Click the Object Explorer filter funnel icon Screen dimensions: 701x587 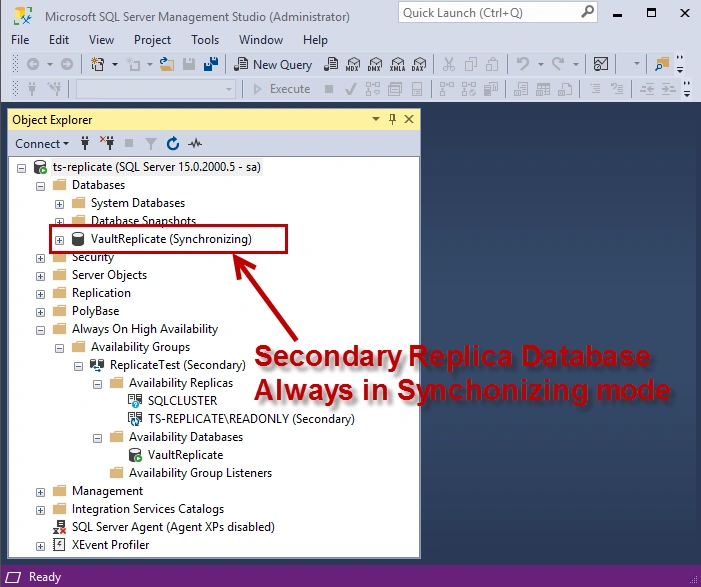pos(151,144)
